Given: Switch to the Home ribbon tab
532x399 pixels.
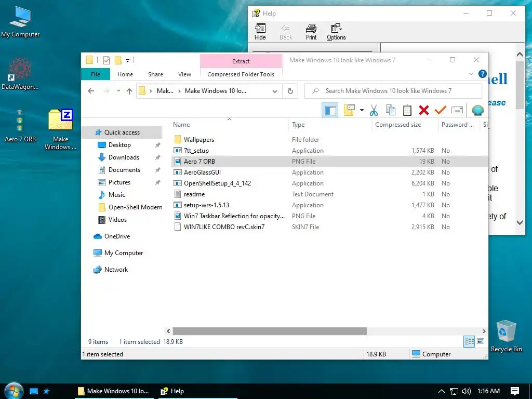Looking at the screenshot, I should point(125,74).
